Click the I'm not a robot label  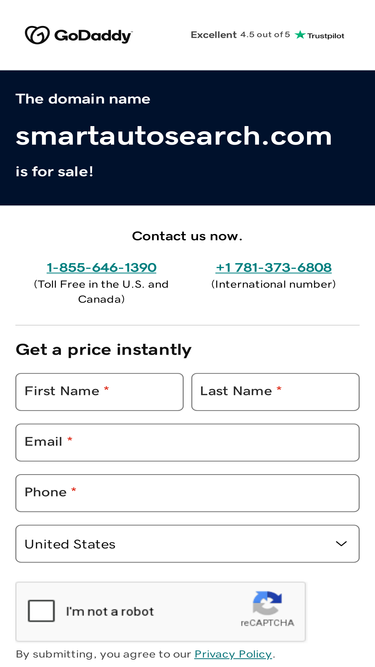pyautogui.click(x=110, y=611)
